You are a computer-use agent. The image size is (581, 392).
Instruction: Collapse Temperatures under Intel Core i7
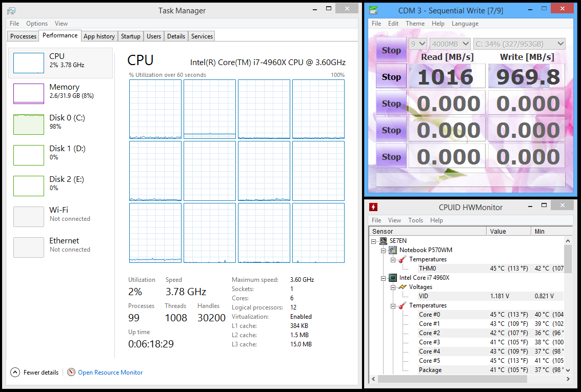(393, 306)
